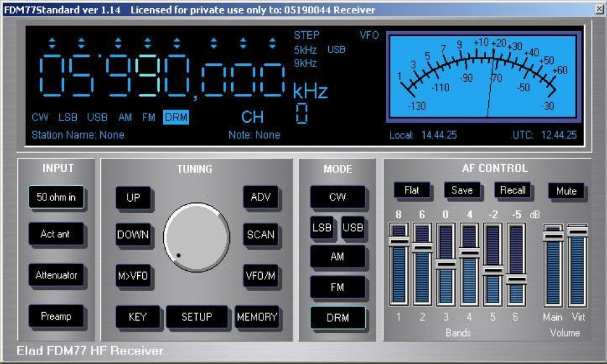Image resolution: width=607 pixels, height=364 pixels.
Task: Tune down with the DOWN button
Action: (133, 235)
